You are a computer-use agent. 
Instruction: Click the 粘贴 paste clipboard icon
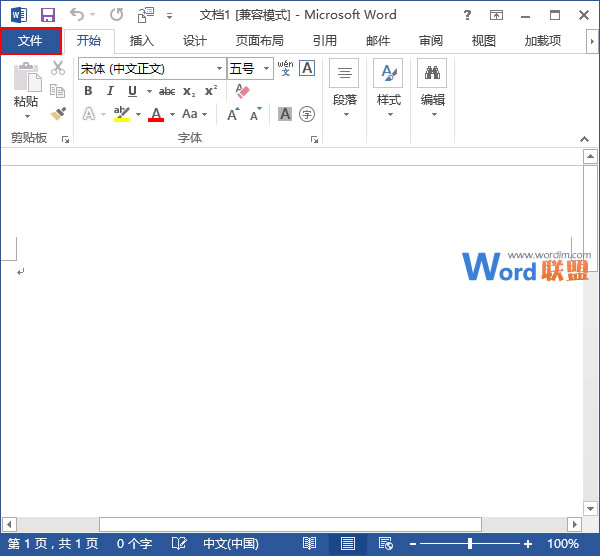click(27, 77)
